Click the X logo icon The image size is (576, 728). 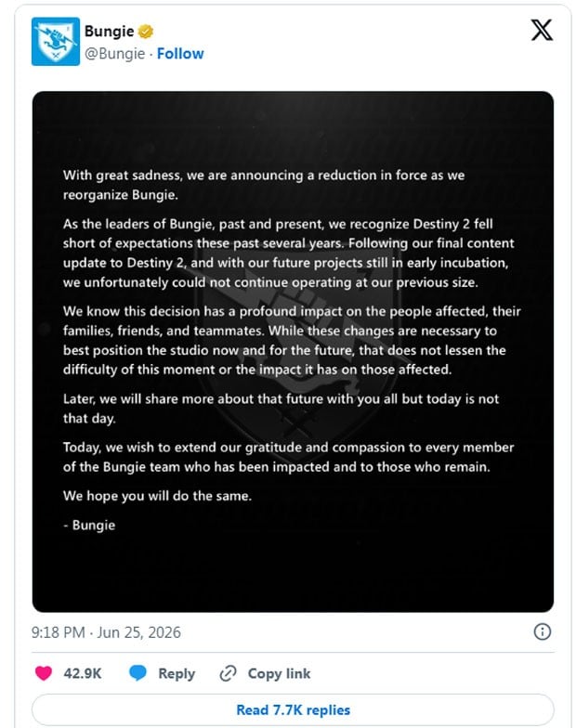pos(542,30)
